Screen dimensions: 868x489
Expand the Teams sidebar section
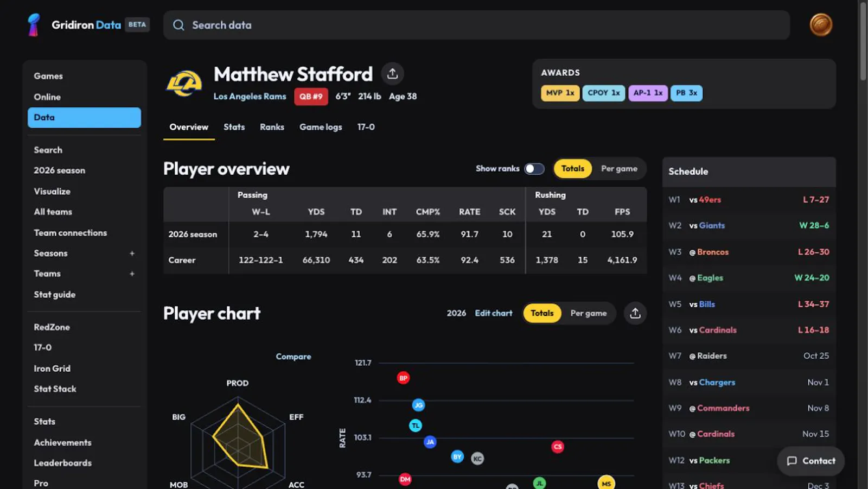point(132,274)
